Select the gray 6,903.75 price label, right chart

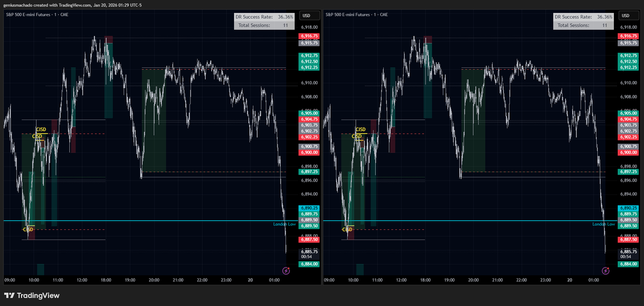[628, 125]
